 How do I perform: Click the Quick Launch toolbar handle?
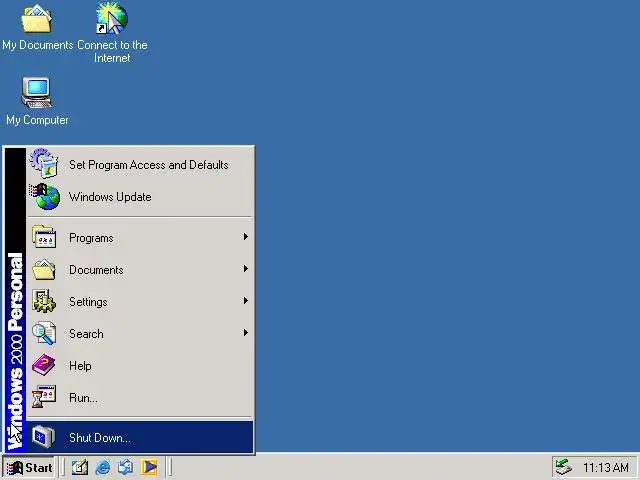[x=63, y=467]
